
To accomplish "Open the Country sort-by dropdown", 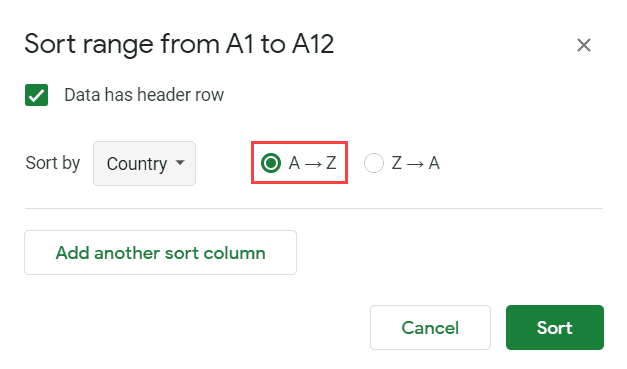I will pyautogui.click(x=144, y=163).
